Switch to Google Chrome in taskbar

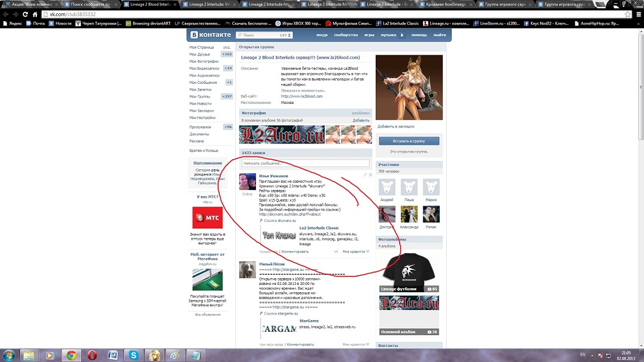click(x=71, y=355)
